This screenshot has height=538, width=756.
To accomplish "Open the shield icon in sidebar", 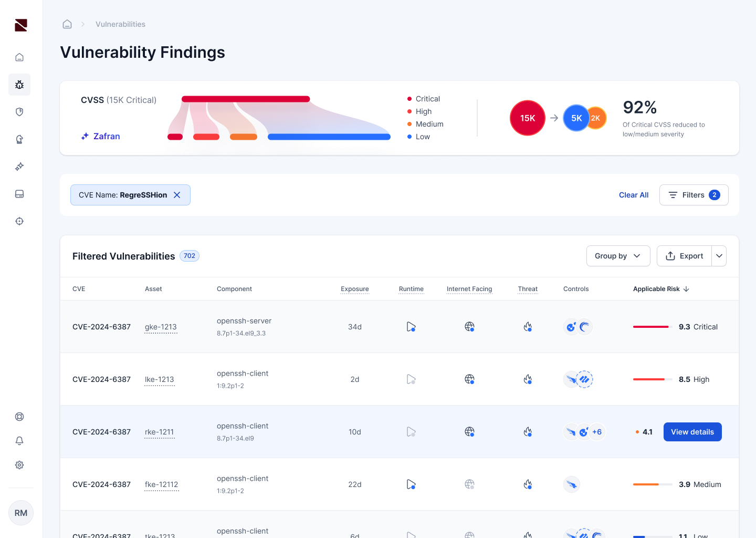I will [19, 112].
